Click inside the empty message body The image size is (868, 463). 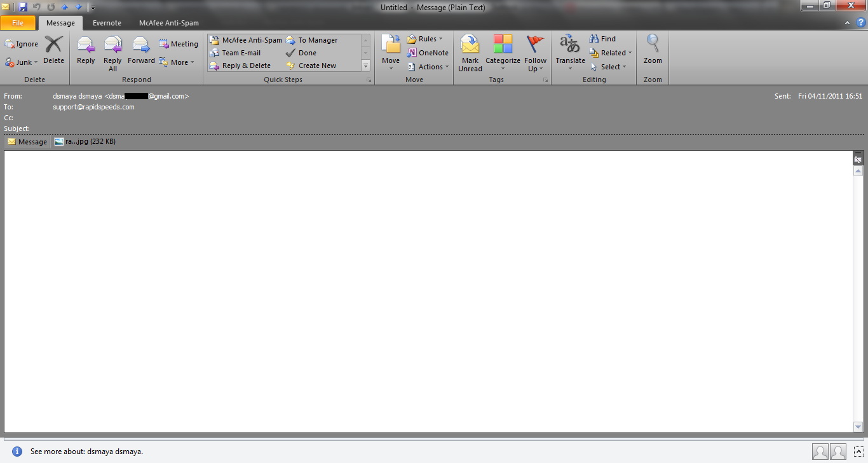pyautogui.click(x=428, y=291)
